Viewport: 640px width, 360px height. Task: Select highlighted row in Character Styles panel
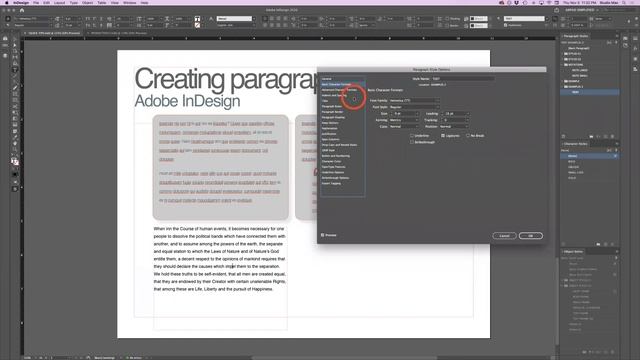click(590, 156)
